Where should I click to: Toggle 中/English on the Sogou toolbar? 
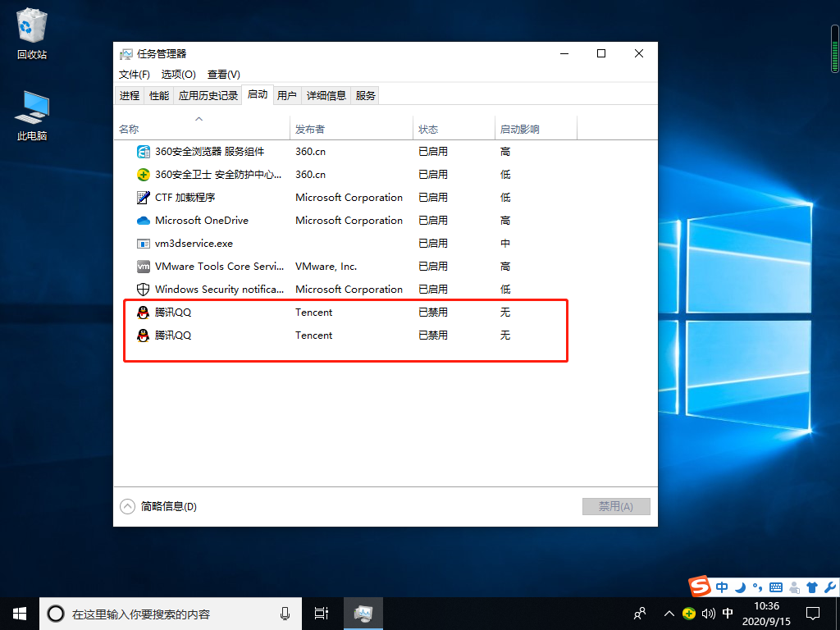[721, 587]
